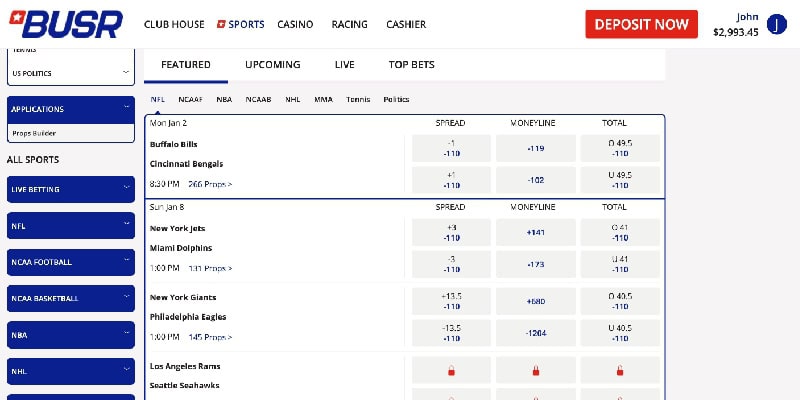800x400 pixels.
Task: Click locked total for Los Angeles Rams
Action: tap(620, 370)
